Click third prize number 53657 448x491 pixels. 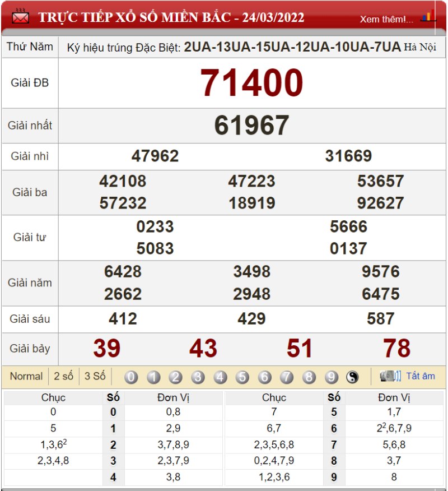380,181
